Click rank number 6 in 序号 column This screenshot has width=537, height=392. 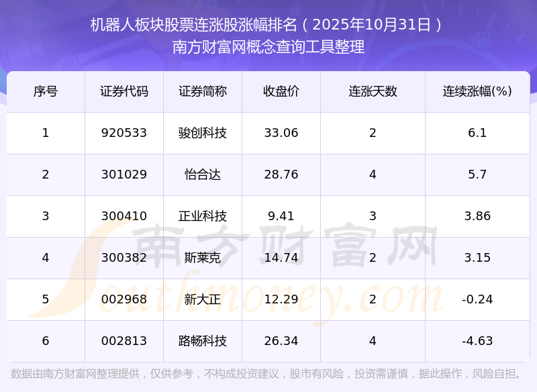46,341
